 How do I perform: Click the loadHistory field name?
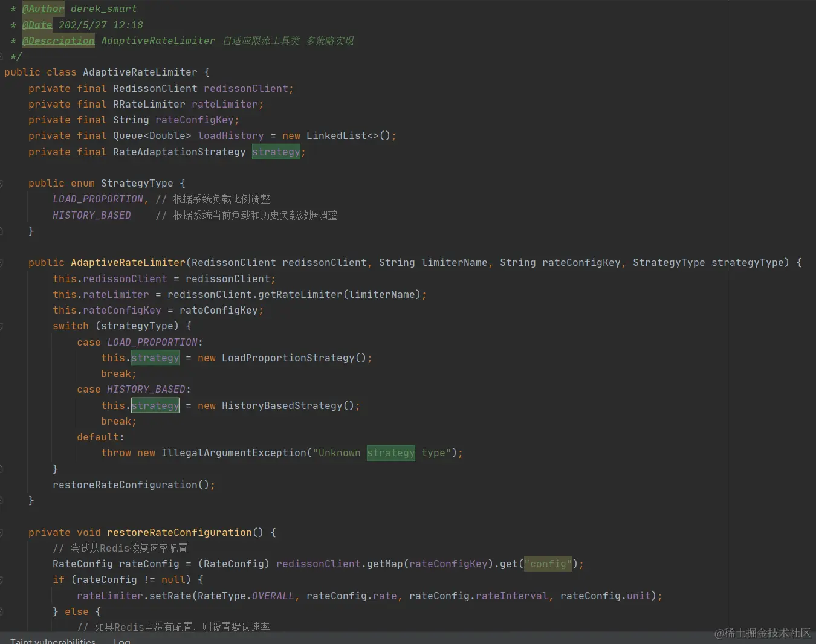pyautogui.click(x=231, y=136)
